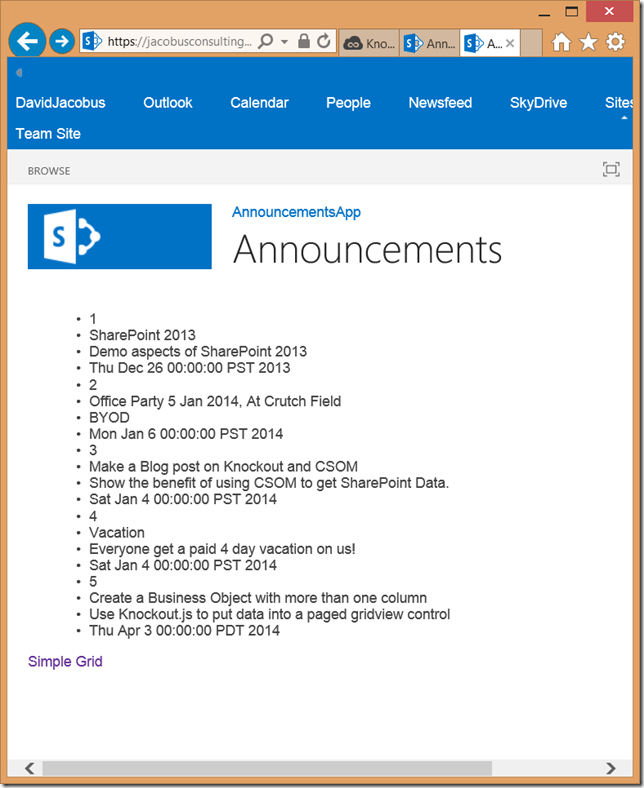Click the 'SharePoint 2013' list item
The height and width of the screenshot is (788, 644).
[142, 335]
